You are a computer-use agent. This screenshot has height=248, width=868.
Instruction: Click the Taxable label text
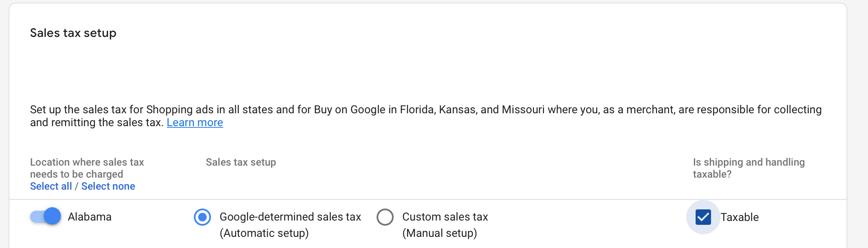tap(739, 217)
